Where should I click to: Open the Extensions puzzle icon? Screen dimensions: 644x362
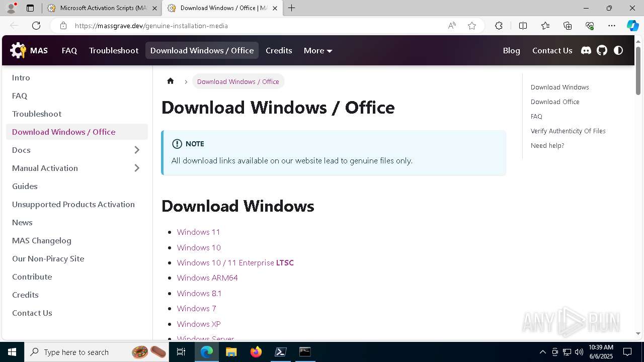point(499,26)
